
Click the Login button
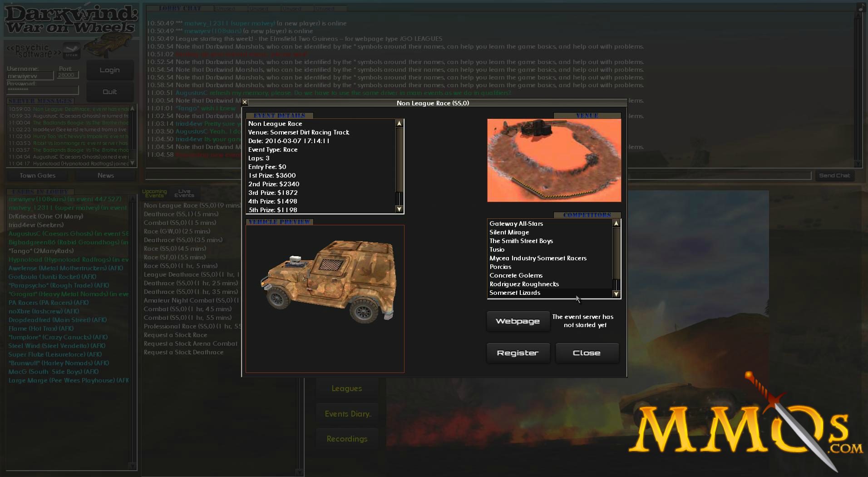click(x=109, y=70)
